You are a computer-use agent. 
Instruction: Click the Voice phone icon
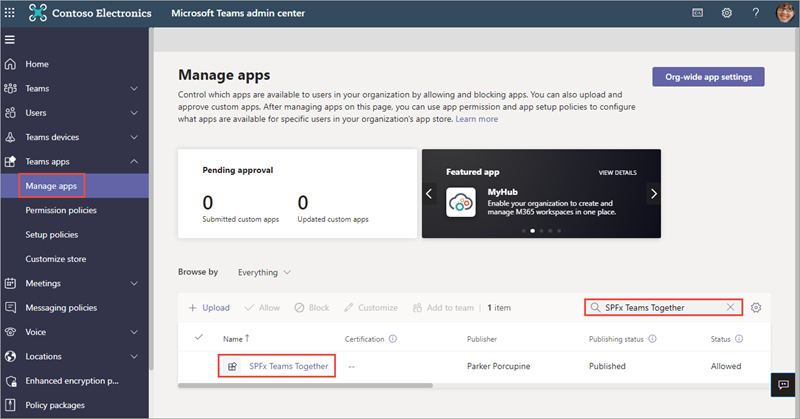[x=10, y=332]
